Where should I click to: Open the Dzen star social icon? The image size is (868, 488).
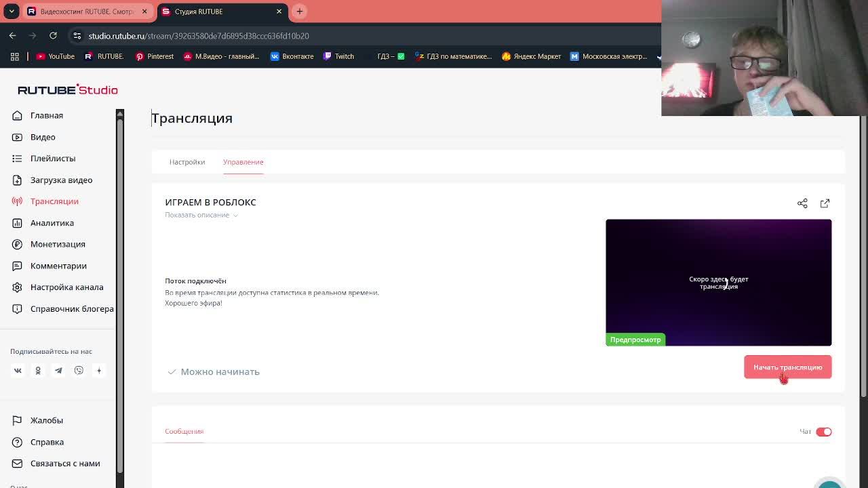coord(99,371)
